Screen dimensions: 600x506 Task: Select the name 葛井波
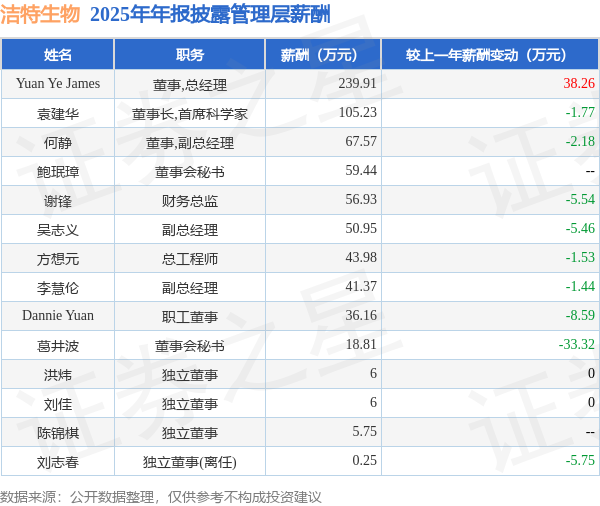(x=58, y=346)
